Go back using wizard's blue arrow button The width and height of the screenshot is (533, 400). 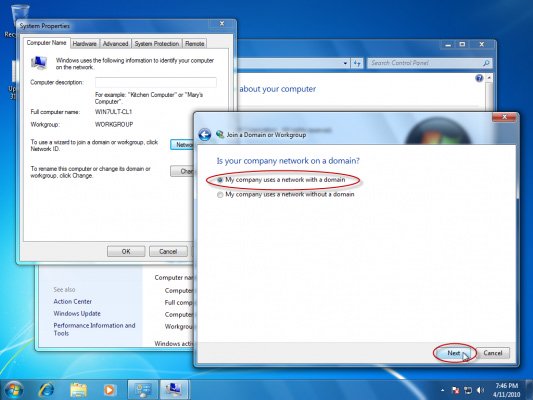point(205,135)
